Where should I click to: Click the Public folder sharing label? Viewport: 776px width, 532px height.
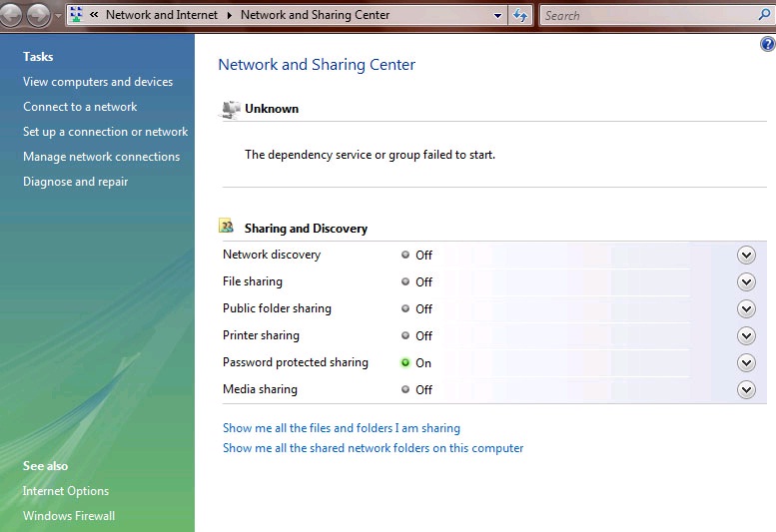coord(278,308)
